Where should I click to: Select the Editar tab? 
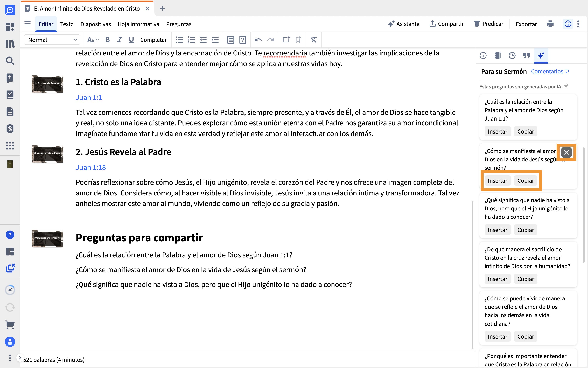46,24
